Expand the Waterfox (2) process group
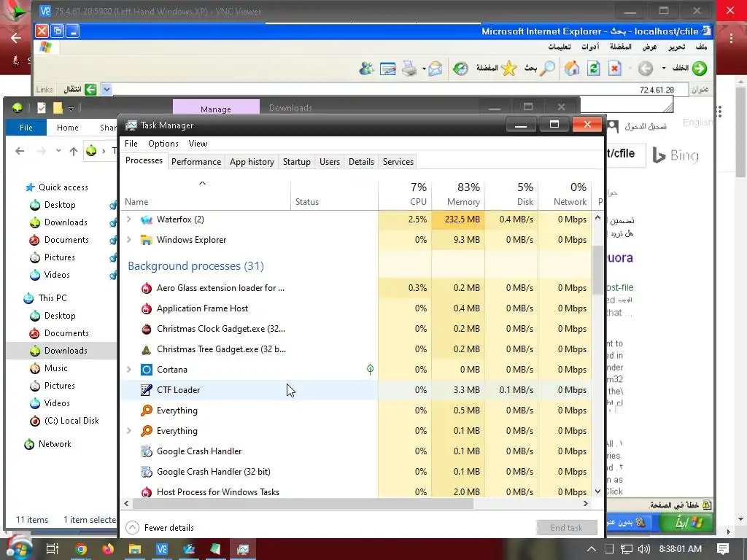 point(128,219)
